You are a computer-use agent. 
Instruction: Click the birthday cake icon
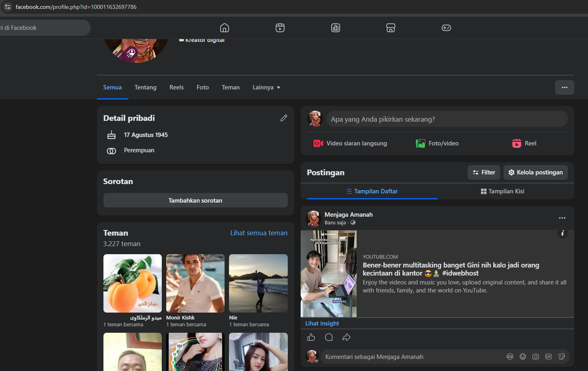coord(111,135)
